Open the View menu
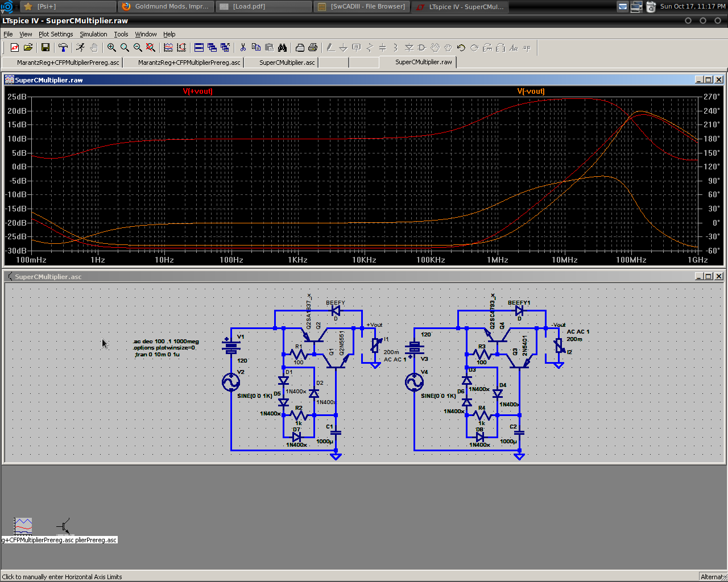The width and height of the screenshot is (728, 582). [x=26, y=34]
